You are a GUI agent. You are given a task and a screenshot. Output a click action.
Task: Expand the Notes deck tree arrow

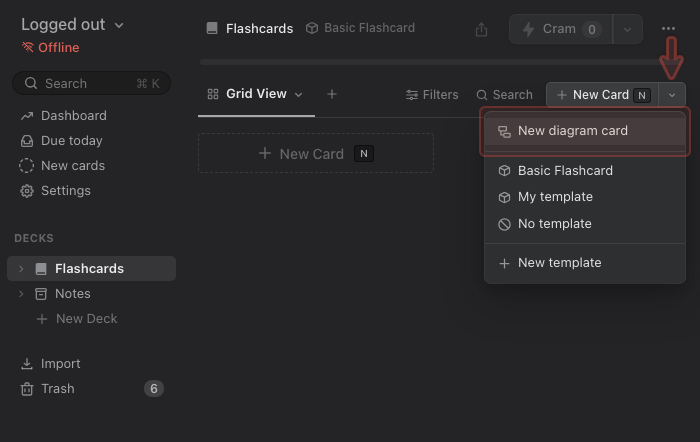click(21, 294)
